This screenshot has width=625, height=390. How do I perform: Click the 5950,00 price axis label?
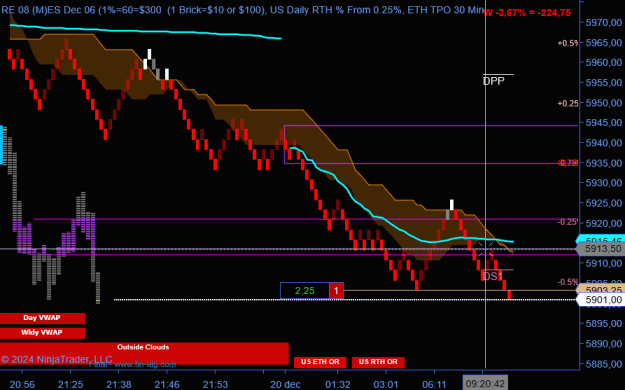point(604,103)
